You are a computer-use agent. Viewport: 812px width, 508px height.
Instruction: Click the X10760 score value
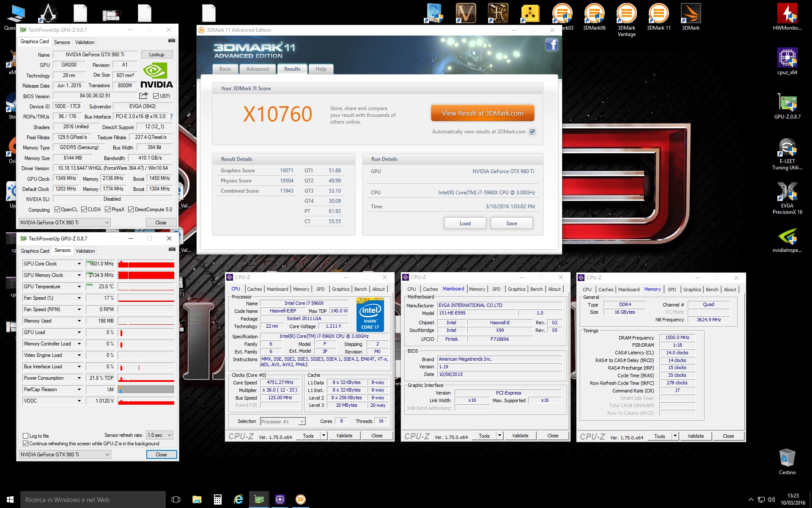(277, 114)
